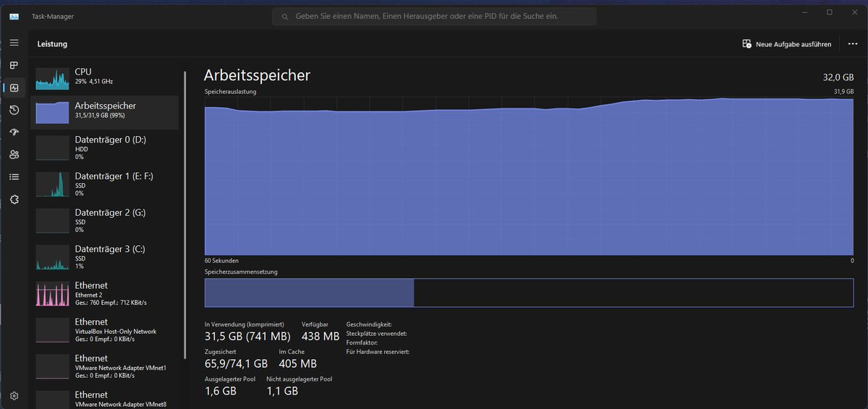Click the Geschwindigkeit label
Image resolution: width=868 pixels, height=409 pixels.
pyautogui.click(x=369, y=324)
